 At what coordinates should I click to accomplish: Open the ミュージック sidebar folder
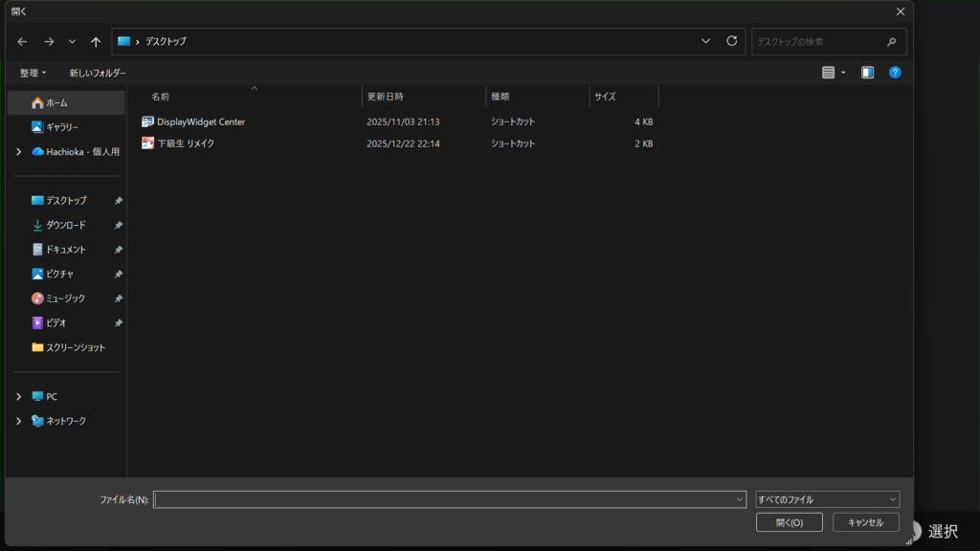coord(65,298)
